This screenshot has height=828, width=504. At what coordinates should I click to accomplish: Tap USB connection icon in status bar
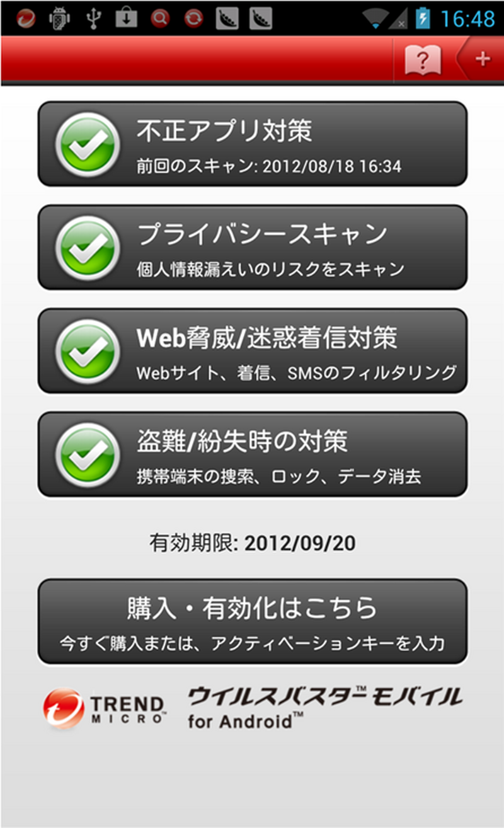[x=94, y=18]
